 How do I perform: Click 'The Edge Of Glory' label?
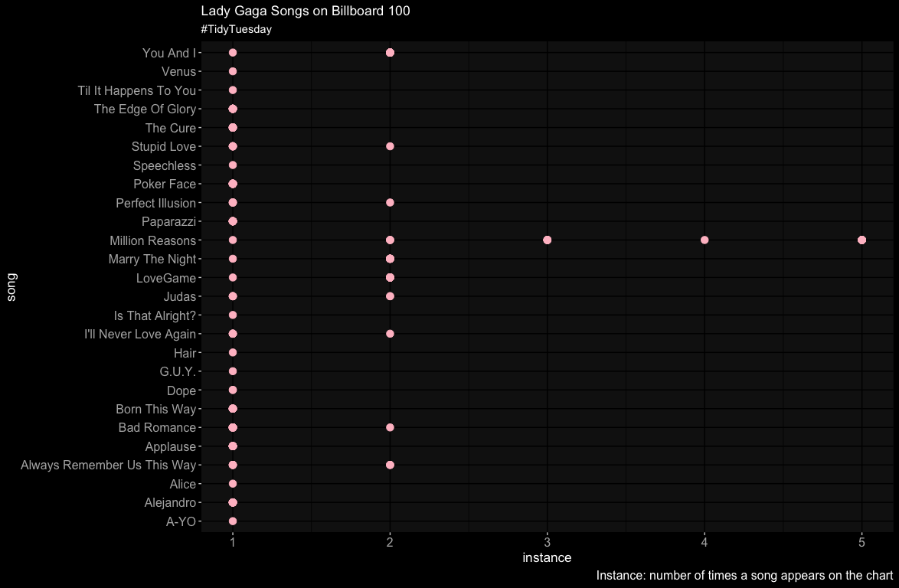point(145,109)
